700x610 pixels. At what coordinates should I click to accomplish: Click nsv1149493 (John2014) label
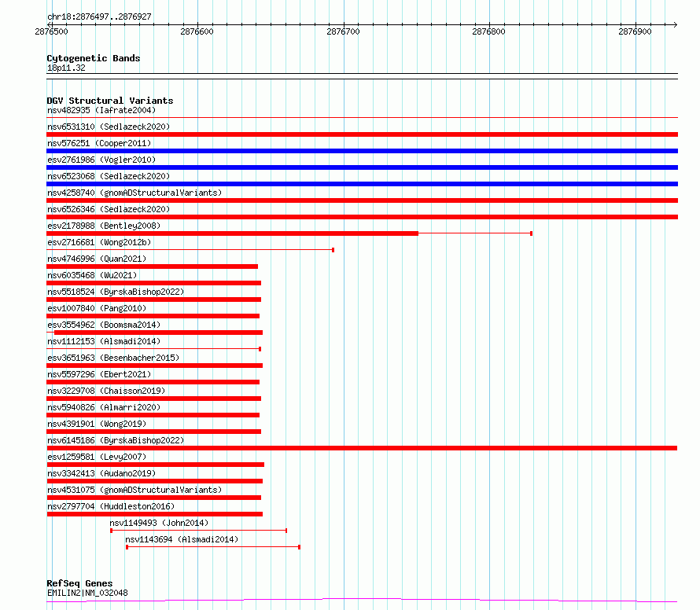(x=159, y=523)
